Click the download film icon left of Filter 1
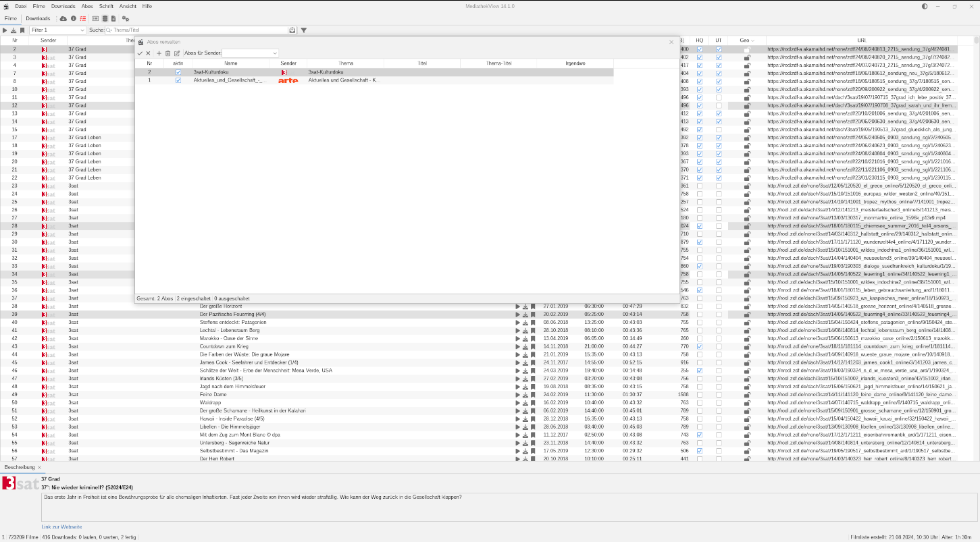The width and height of the screenshot is (980, 542). [x=14, y=30]
